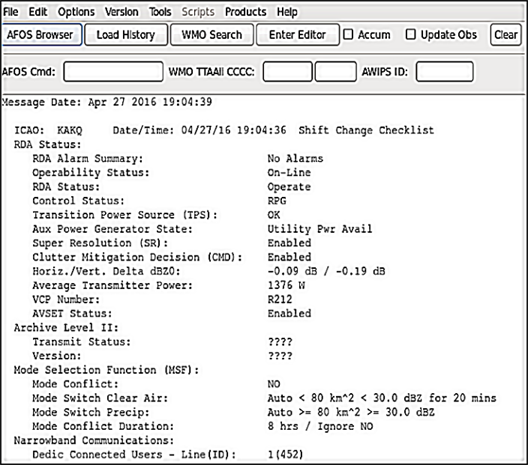The height and width of the screenshot is (465, 528).
Task: Click the Operate status value
Action: coord(289,187)
